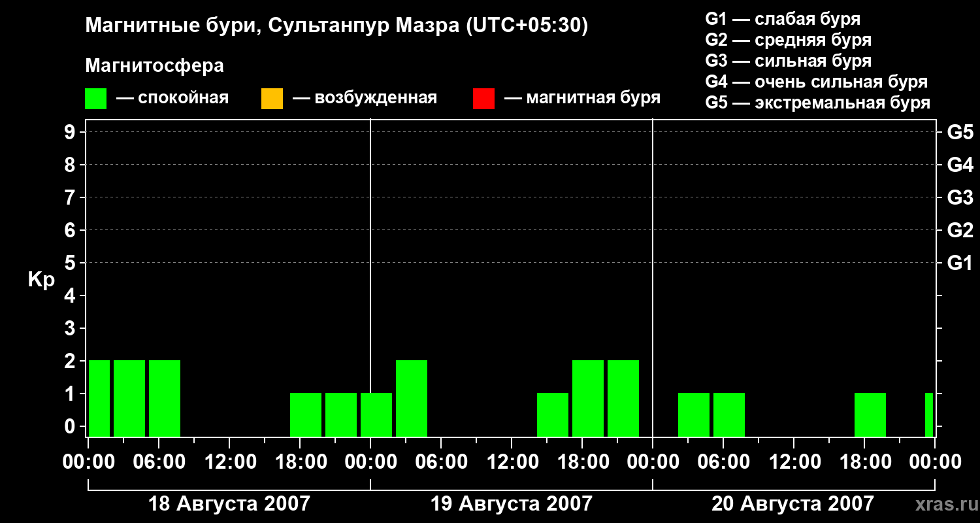Click the Kp 1 bar around 03:00 on 20 Августа
Image resolution: width=980 pixels, height=523 pixels.
click(694, 414)
